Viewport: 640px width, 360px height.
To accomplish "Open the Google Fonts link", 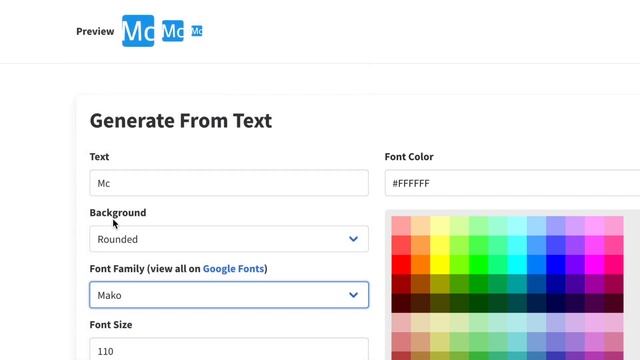I will coord(233,269).
